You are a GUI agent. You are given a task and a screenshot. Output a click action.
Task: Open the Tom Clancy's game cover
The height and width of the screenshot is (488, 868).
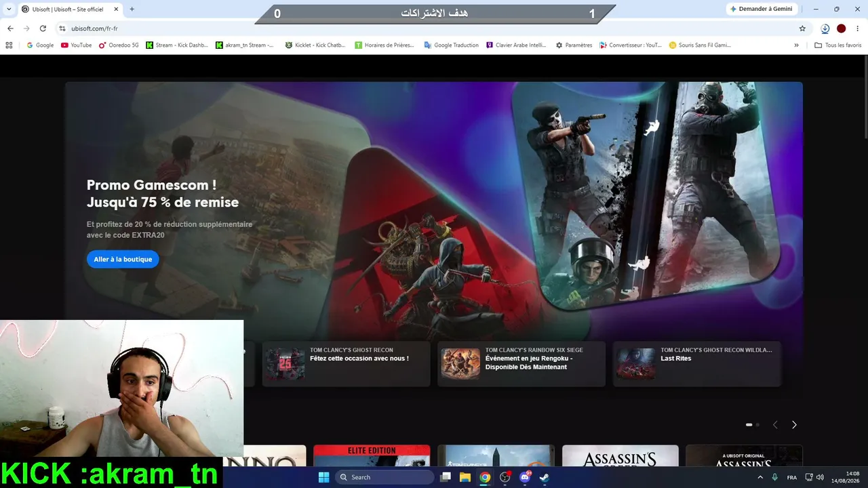click(x=496, y=455)
